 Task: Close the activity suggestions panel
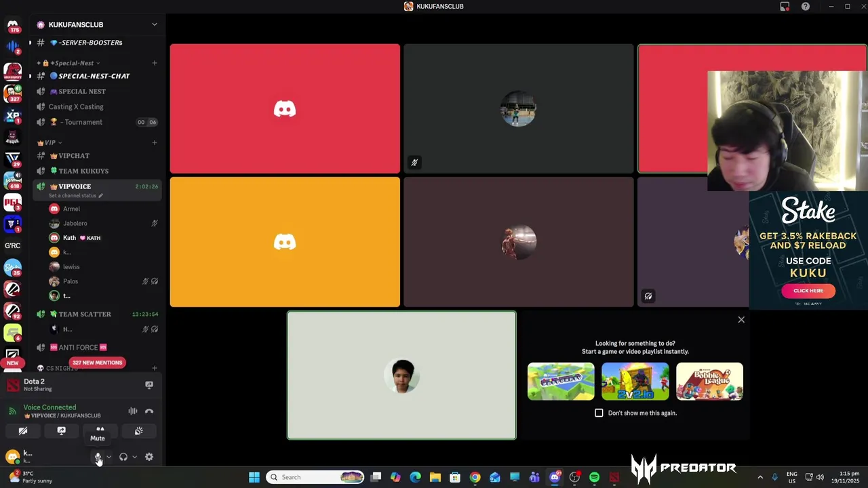(741, 320)
